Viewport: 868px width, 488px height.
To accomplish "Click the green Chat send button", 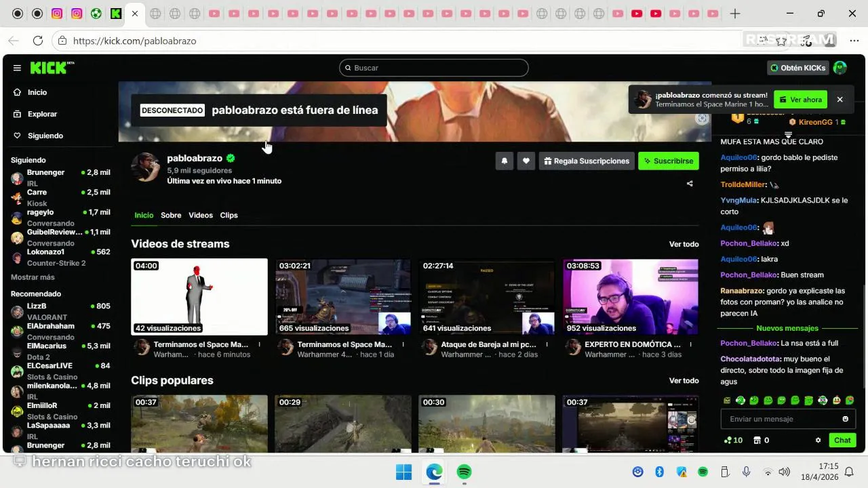I will 842,440.
